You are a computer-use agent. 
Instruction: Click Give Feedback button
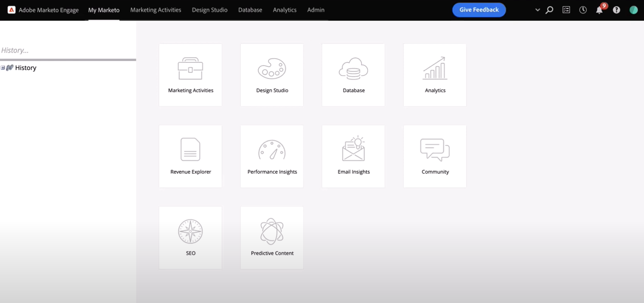coord(479,10)
